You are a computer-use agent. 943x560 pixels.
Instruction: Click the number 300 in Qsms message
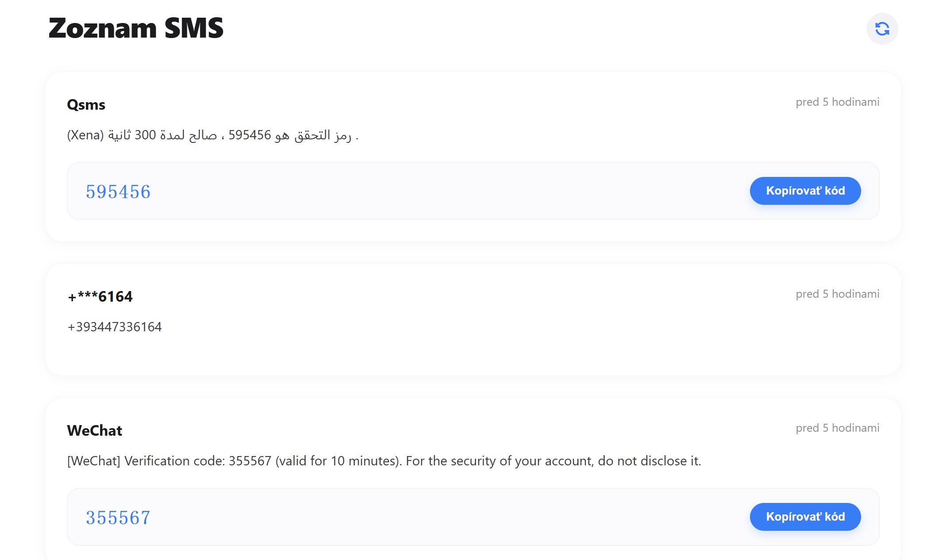tap(145, 135)
